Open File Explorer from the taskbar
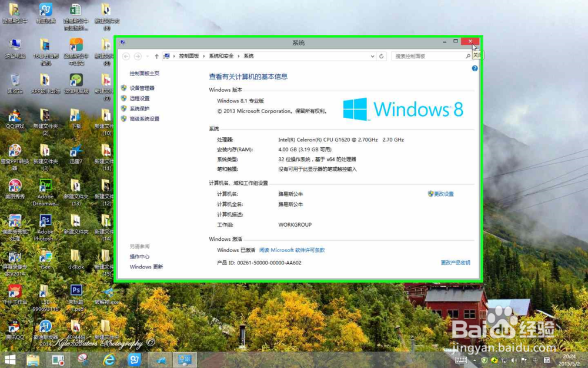 tap(32, 359)
